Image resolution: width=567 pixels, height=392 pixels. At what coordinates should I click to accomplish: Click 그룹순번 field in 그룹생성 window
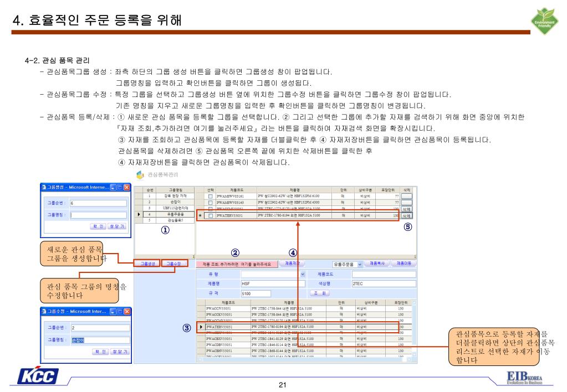pos(98,203)
